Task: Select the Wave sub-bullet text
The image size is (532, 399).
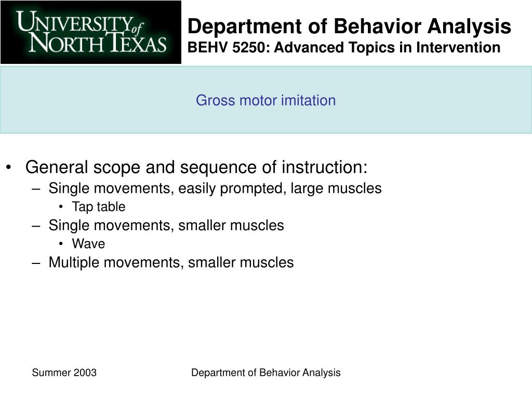Action: [x=88, y=244]
